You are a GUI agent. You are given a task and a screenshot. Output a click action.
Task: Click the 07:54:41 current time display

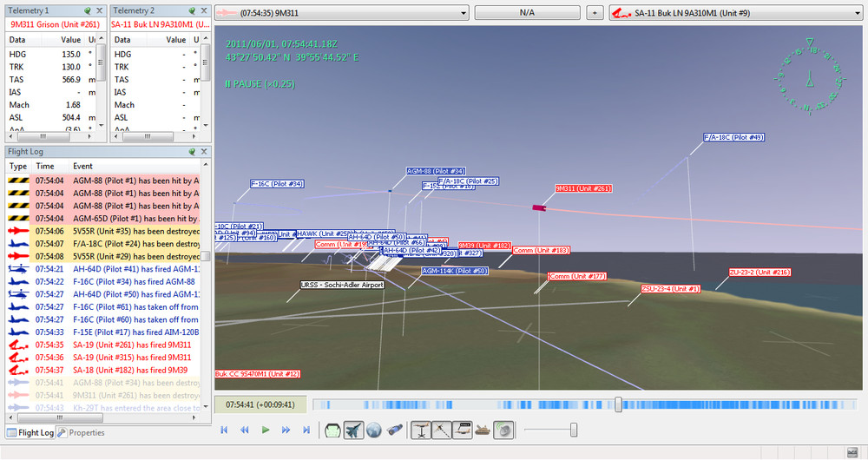tap(260, 404)
